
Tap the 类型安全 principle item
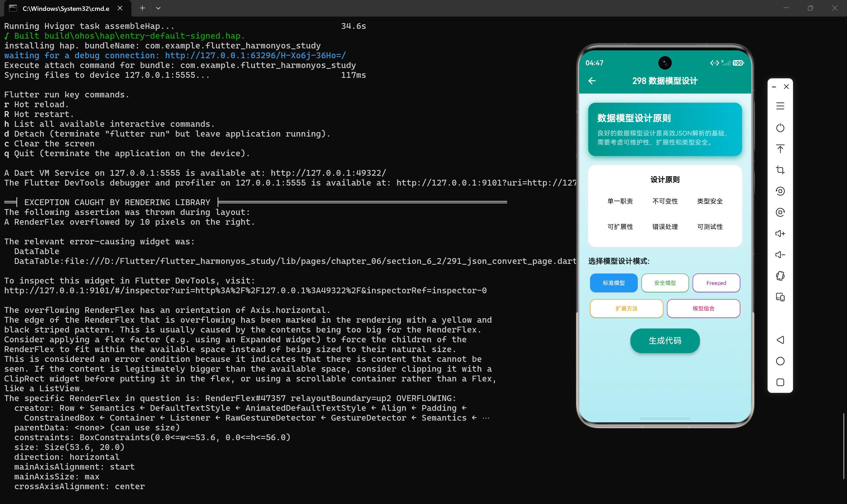click(x=710, y=201)
